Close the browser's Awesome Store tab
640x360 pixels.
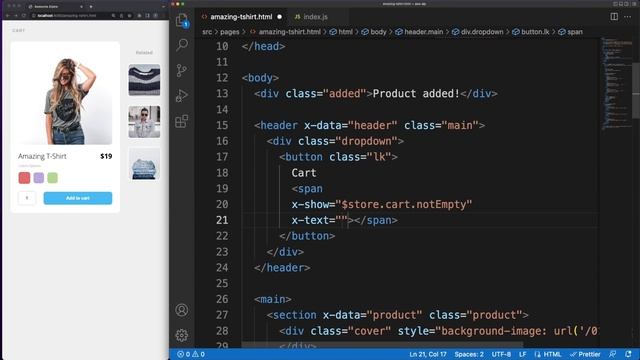pyautogui.click(x=81, y=7)
